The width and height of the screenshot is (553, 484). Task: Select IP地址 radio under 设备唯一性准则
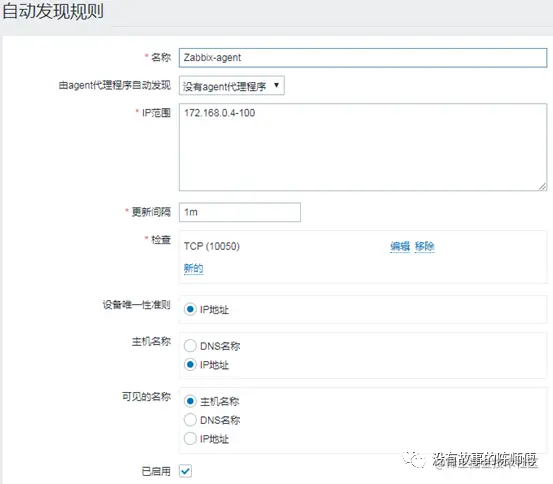pyautogui.click(x=190, y=309)
